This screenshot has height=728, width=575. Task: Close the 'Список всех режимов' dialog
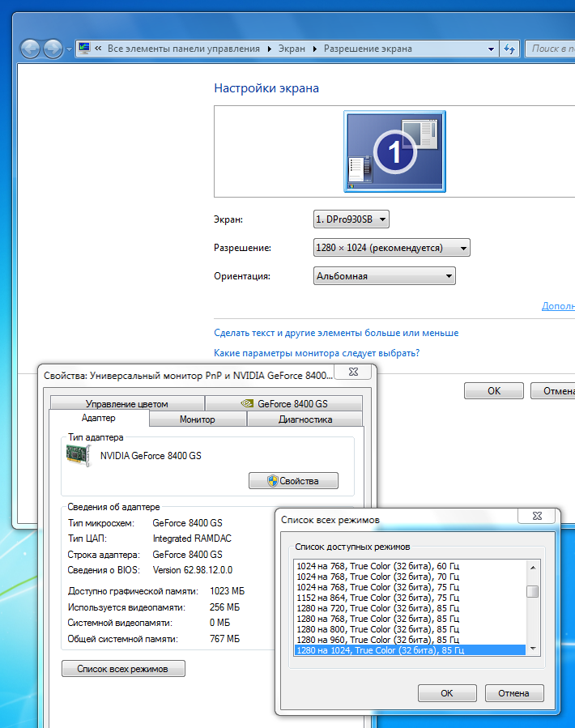pos(537,516)
